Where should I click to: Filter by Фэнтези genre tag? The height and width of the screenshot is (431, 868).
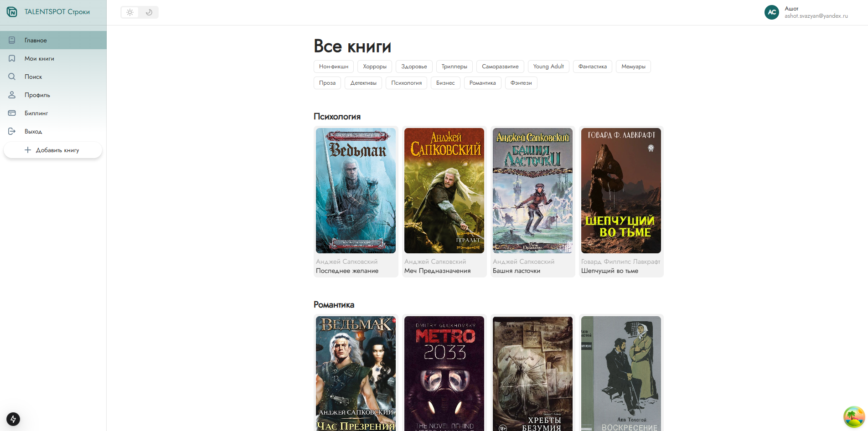click(x=521, y=83)
